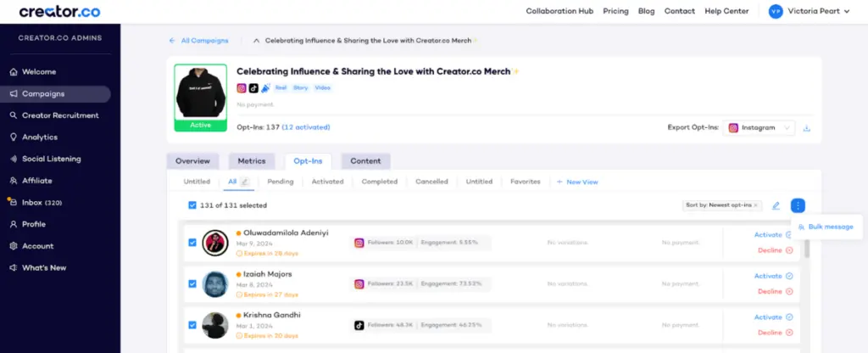Open the blue three-dot more actions button
This screenshot has height=353, width=868.
click(x=797, y=205)
